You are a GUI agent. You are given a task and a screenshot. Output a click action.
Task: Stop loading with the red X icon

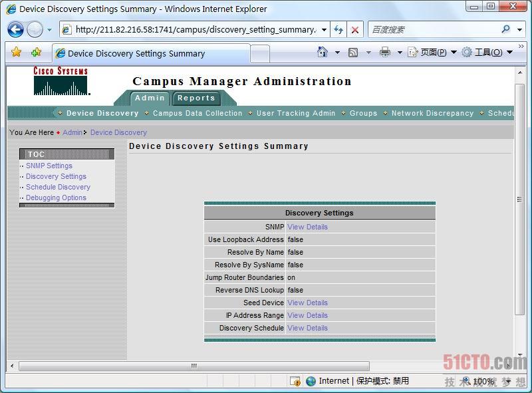(x=355, y=30)
